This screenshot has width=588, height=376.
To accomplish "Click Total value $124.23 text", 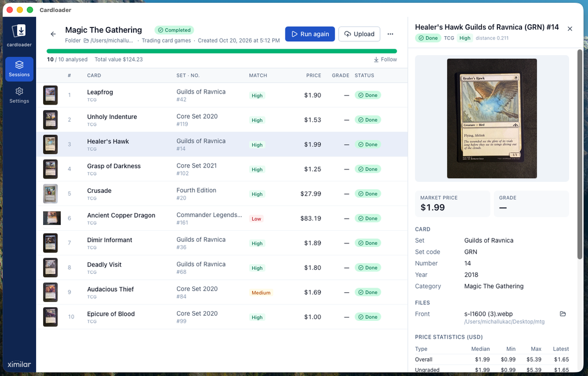I will 118,60.
